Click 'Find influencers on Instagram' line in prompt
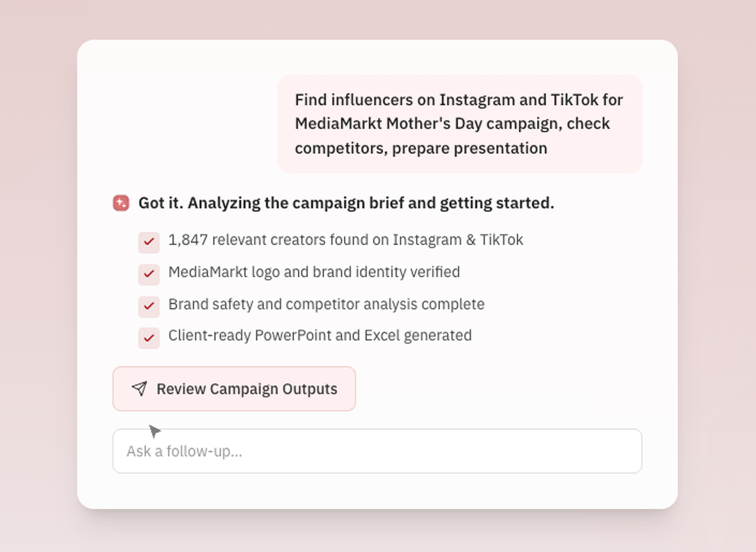This screenshot has width=756, height=552. point(458,100)
